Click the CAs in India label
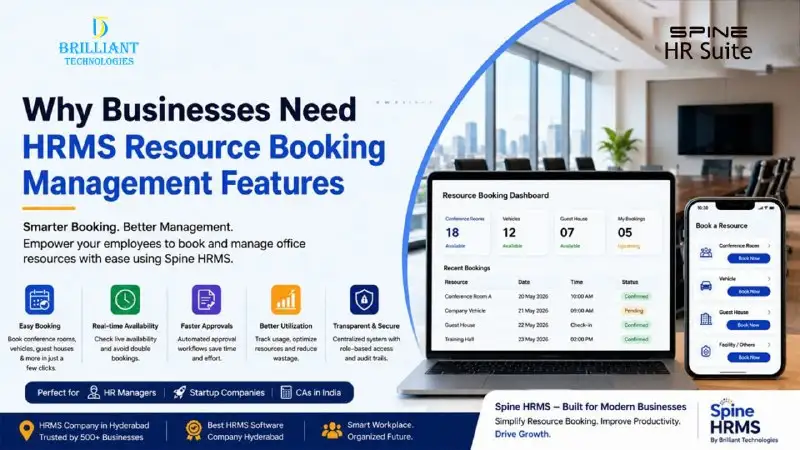 tap(318, 393)
